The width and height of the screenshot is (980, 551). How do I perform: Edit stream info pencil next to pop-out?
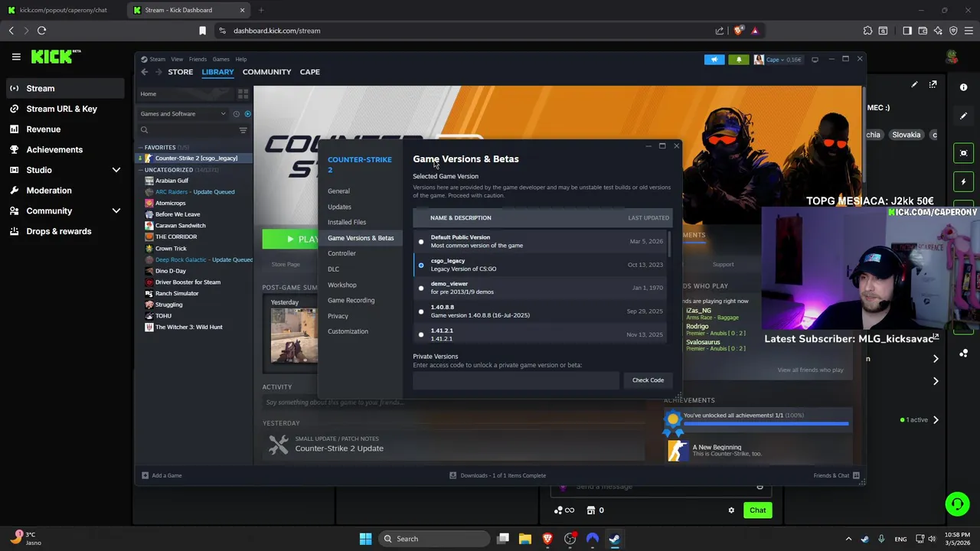coord(914,85)
